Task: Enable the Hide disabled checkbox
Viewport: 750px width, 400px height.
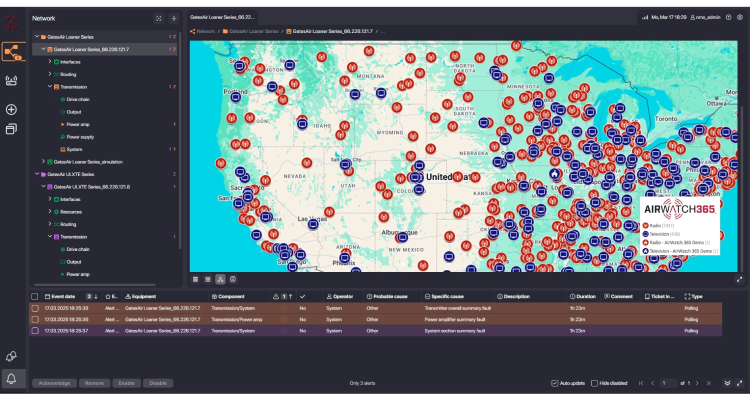Action: tap(594, 383)
